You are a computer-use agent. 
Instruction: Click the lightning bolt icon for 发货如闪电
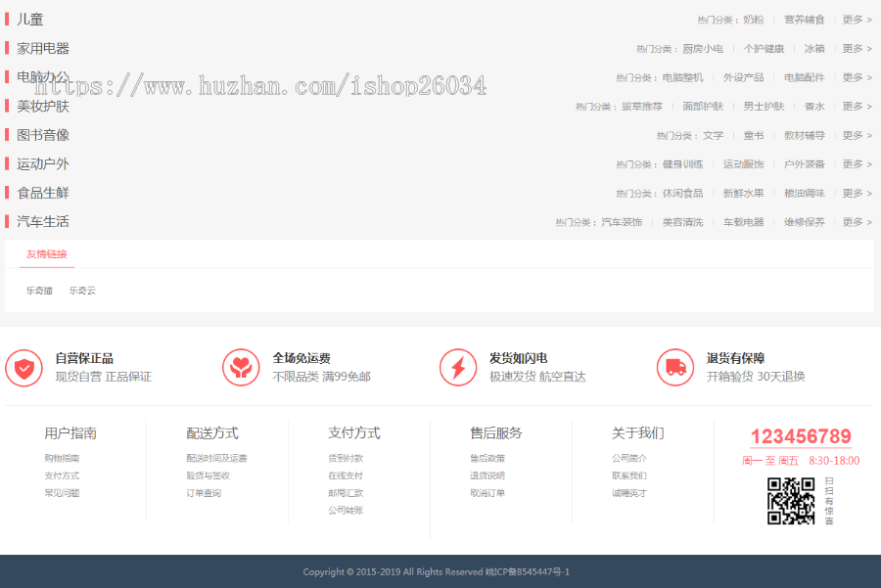(x=458, y=368)
